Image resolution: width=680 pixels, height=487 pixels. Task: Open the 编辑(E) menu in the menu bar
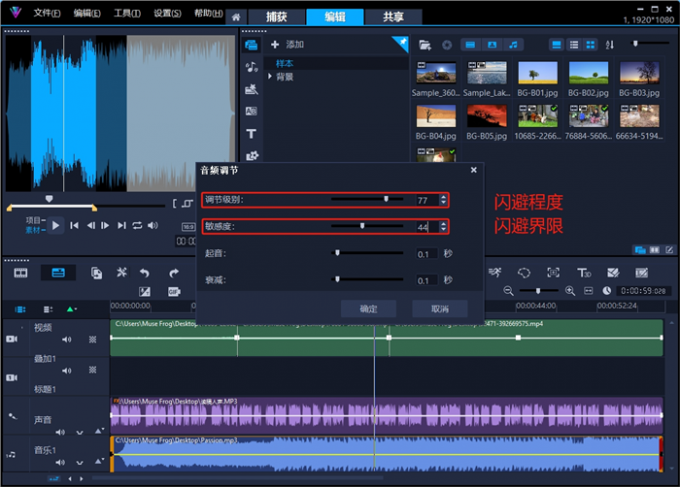point(87,13)
